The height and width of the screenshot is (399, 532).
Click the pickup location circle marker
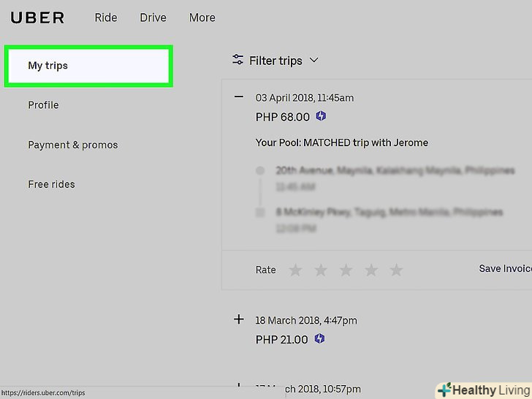260,170
